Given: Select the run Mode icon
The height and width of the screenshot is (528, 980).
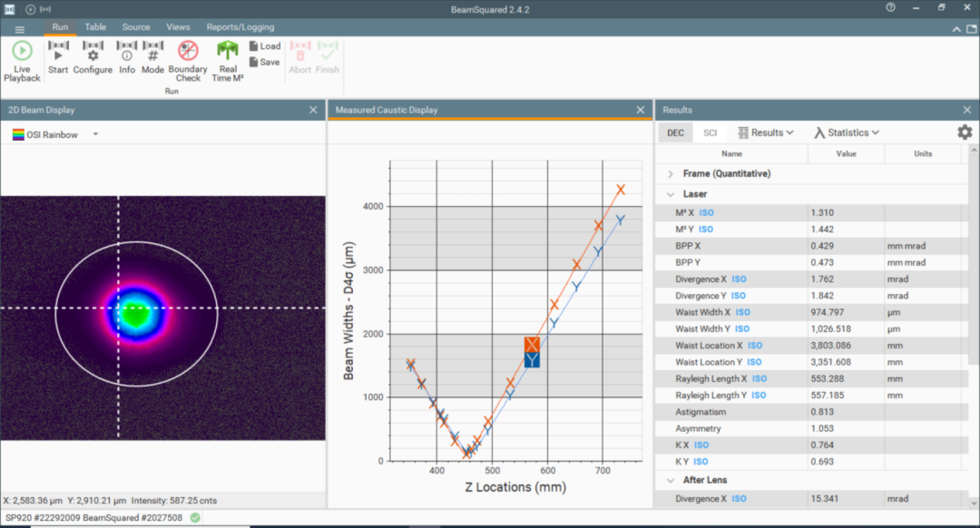Looking at the screenshot, I should pos(152,57).
